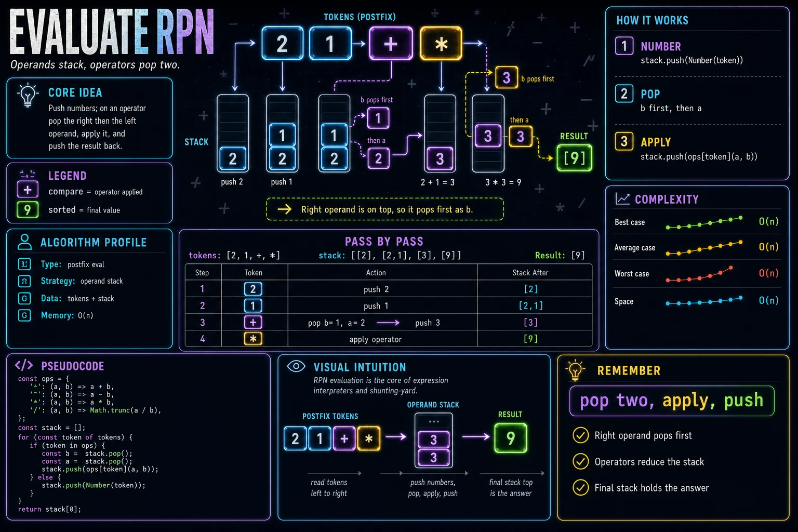
Task: Click the checkmark beside Final stack holds the answer
Action: (x=580, y=487)
